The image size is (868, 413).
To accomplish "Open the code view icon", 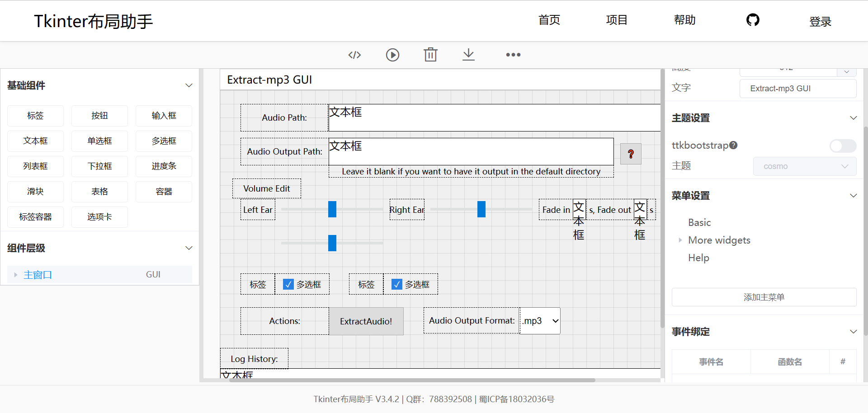I will click(x=354, y=55).
